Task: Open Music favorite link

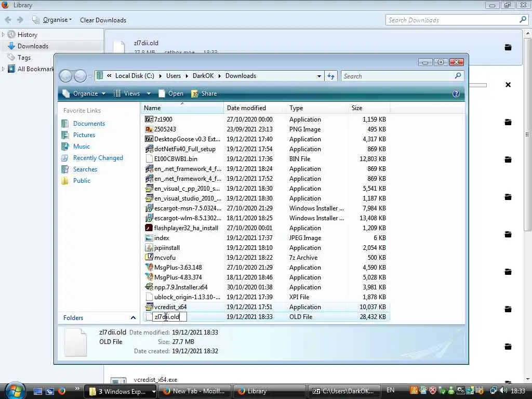Action: [82, 146]
